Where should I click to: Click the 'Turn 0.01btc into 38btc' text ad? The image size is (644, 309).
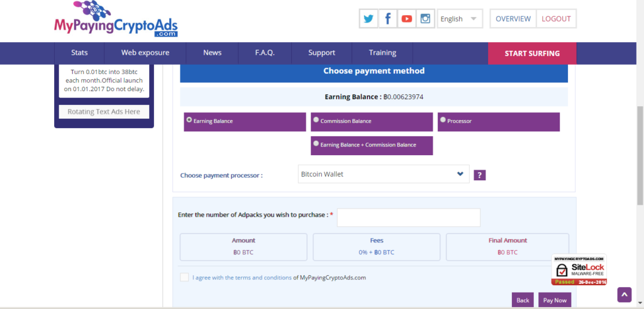[x=104, y=80]
